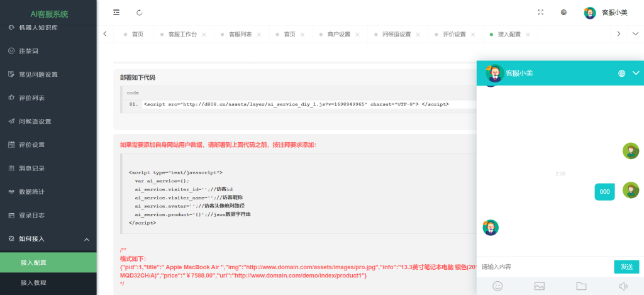
Task: Open 问候语设置 in the sidebar
Action: (x=48, y=121)
